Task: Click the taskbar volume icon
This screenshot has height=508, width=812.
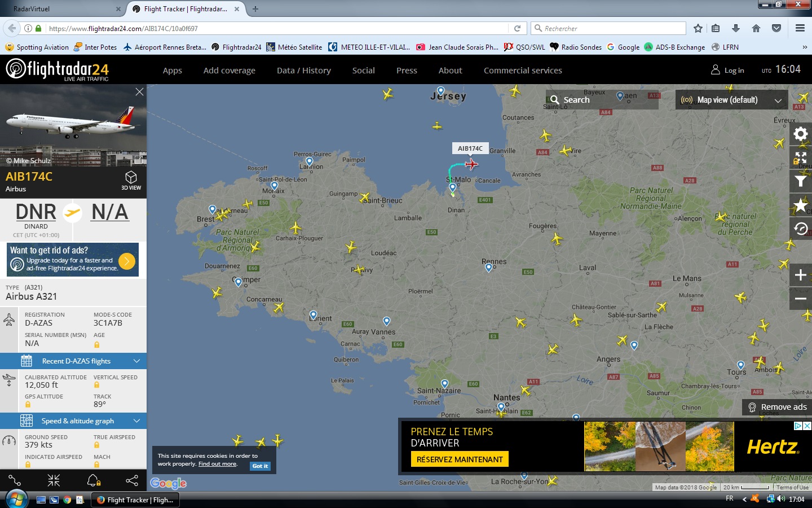Action: pos(781,499)
